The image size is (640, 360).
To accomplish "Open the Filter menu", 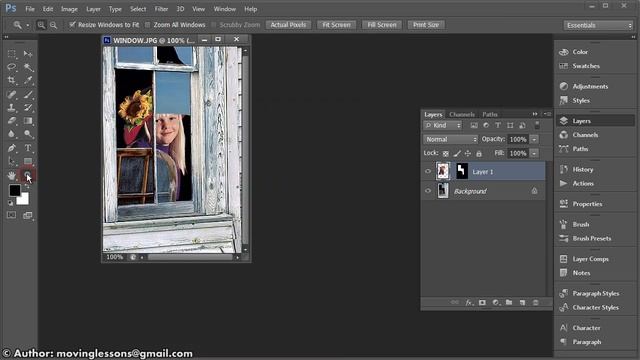I will coord(161,9).
